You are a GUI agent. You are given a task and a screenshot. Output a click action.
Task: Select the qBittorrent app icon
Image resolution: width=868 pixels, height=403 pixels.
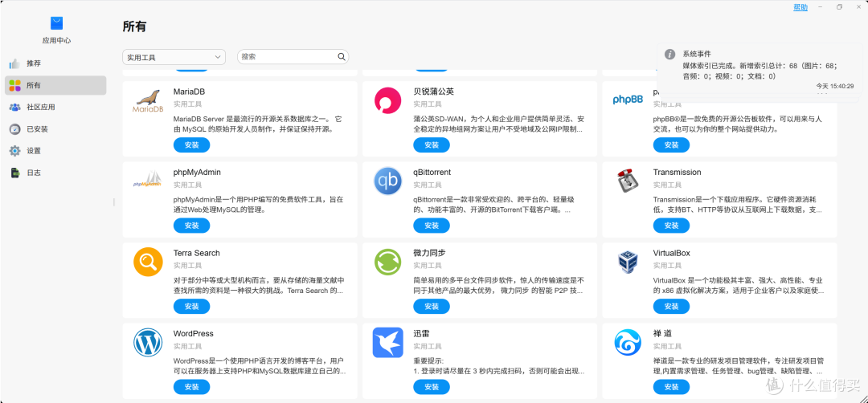coord(387,181)
